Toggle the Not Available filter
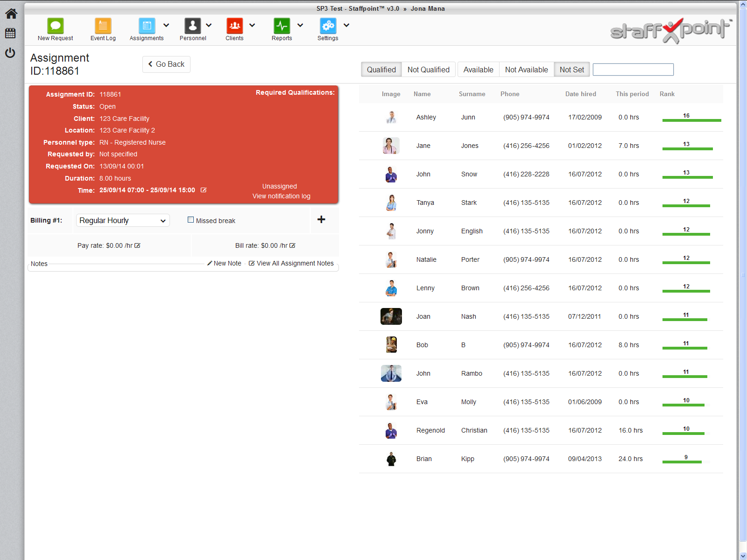747x560 pixels. pyautogui.click(x=526, y=69)
